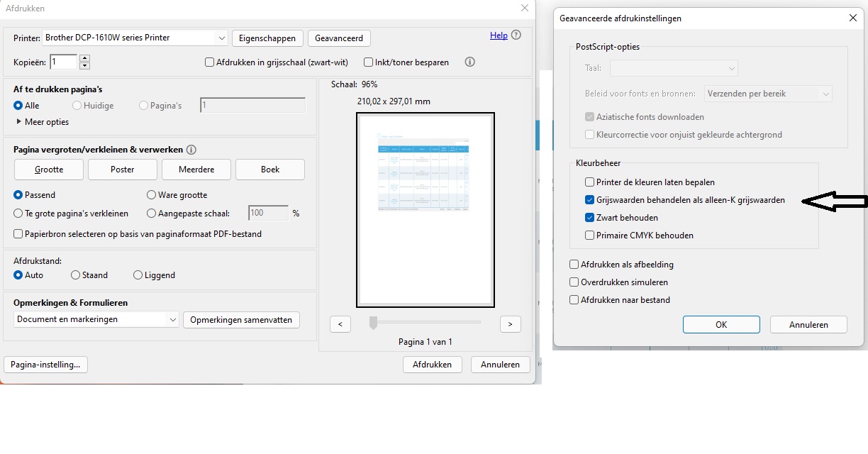Click the page preview slider handle
The image size is (868, 454).
(373, 323)
